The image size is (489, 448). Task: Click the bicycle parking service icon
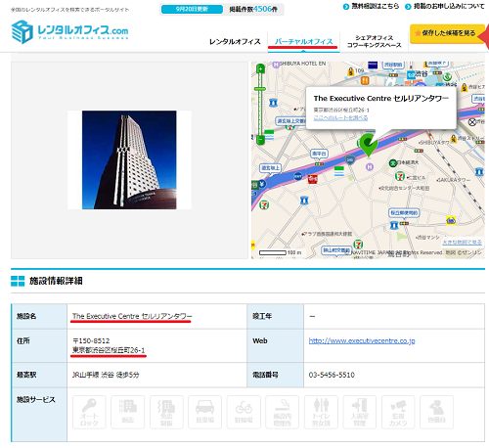(244, 412)
